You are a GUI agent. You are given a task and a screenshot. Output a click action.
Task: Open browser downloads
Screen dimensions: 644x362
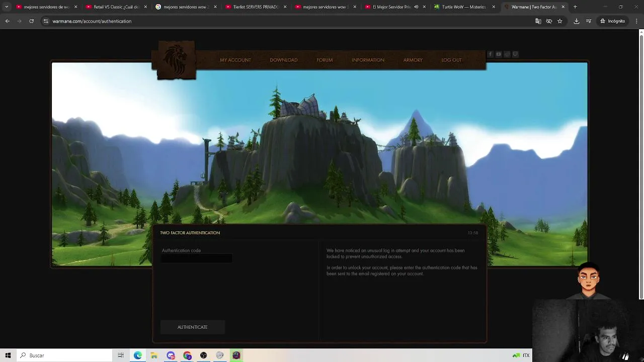[x=577, y=21]
